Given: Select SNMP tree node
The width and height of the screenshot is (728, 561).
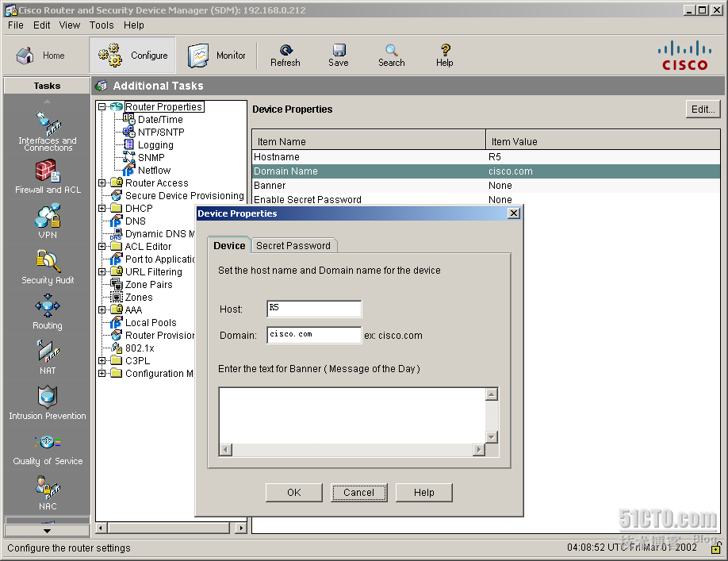Looking at the screenshot, I should [151, 157].
